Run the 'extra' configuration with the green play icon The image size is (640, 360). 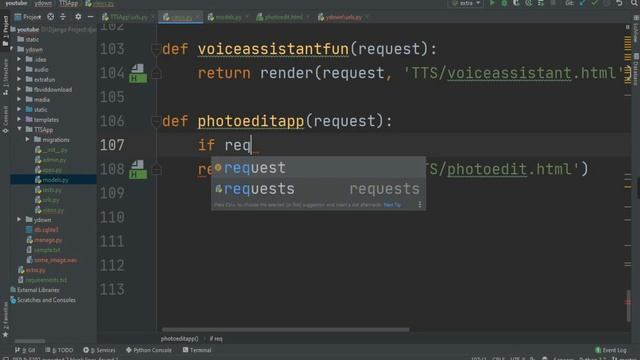(x=492, y=3)
